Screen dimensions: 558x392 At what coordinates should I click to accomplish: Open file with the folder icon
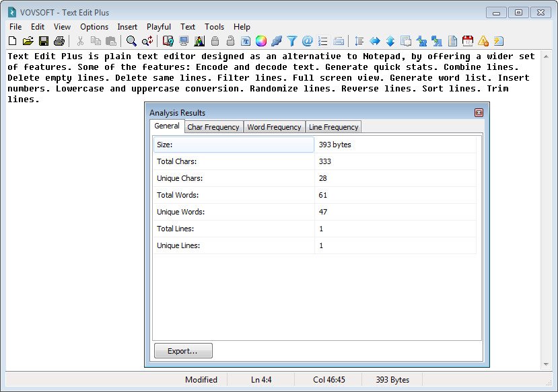(28, 41)
